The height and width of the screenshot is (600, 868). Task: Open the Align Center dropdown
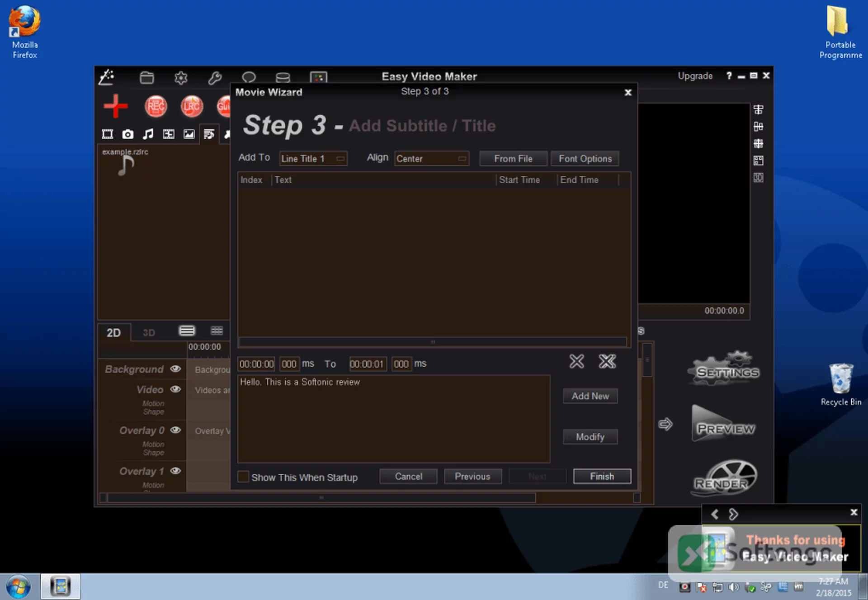pos(431,158)
